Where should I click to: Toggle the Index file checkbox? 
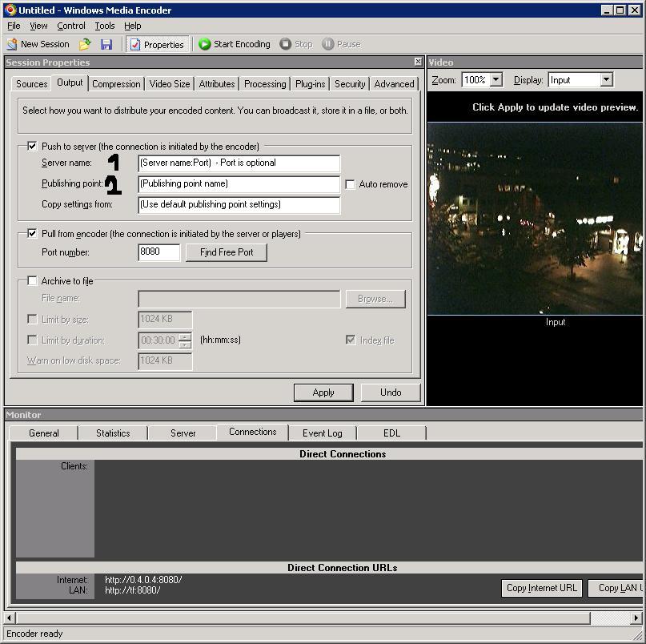click(x=351, y=340)
